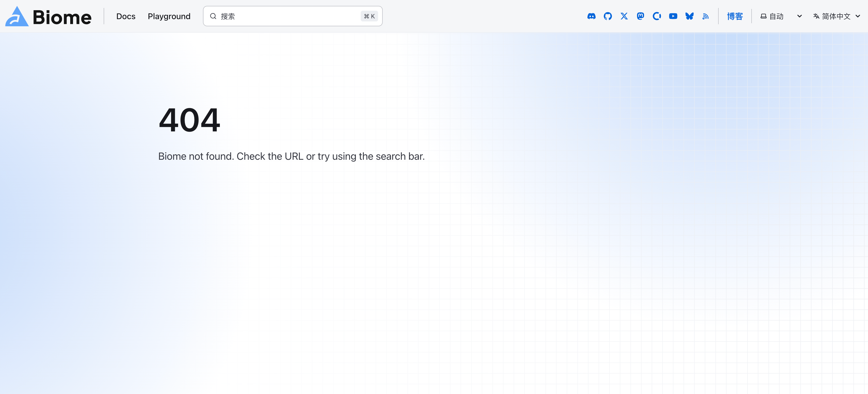The image size is (868, 394).
Task: Open the Mastodon icon link
Action: 640,16
